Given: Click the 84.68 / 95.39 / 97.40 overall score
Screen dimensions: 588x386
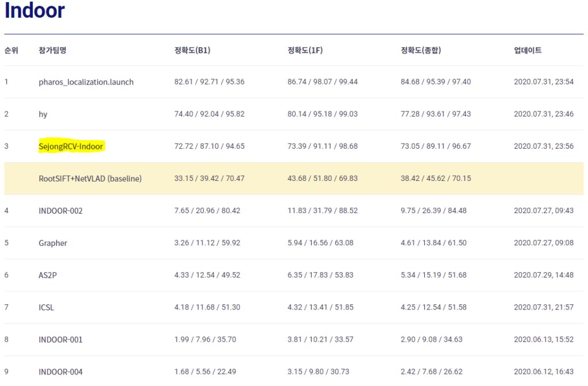Looking at the screenshot, I should 435,82.
